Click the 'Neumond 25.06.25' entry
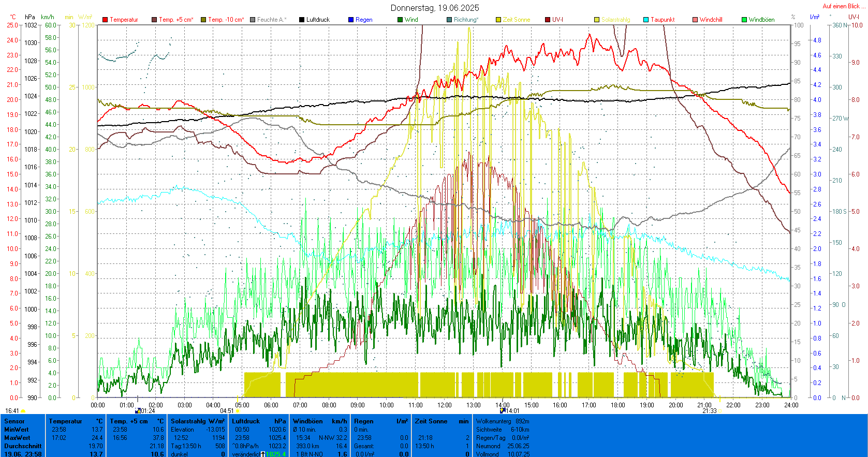 coord(503,446)
